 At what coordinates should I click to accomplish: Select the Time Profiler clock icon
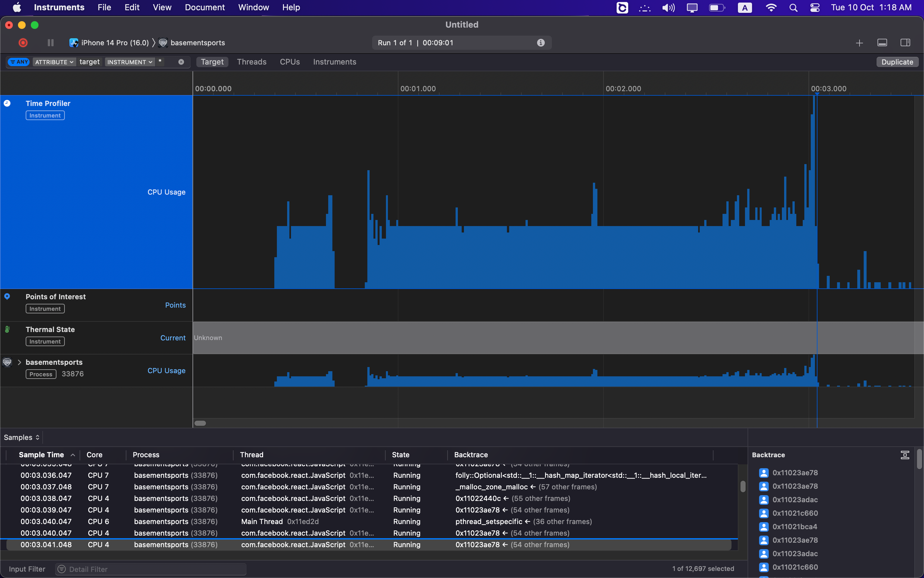pyautogui.click(x=7, y=103)
